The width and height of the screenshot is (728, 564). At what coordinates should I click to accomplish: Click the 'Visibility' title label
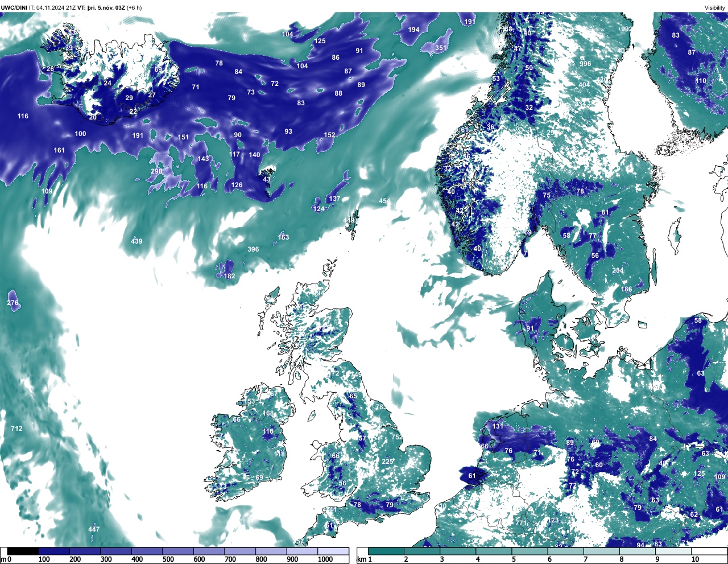point(715,7)
